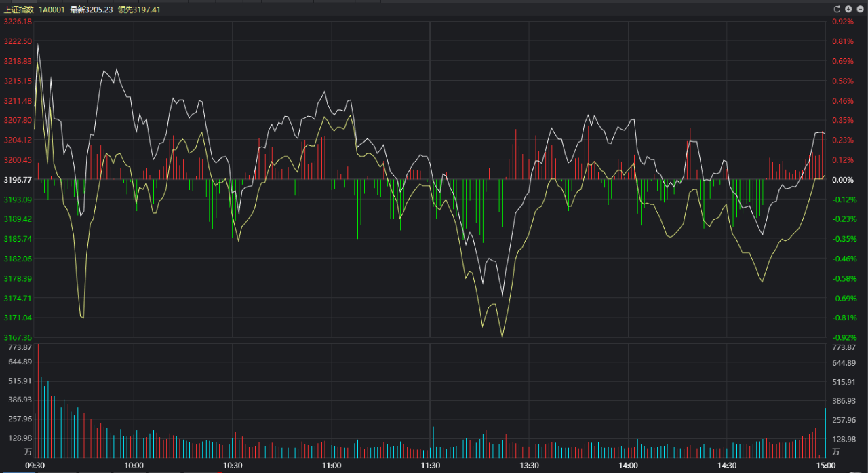Click the 10:00 time axis label
Screen dimensions: 868x473
134,466
